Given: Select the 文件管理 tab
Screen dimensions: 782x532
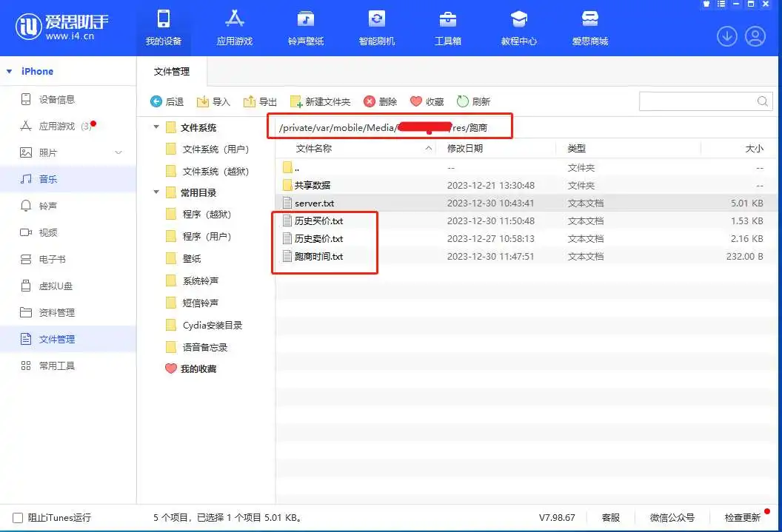Looking at the screenshot, I should [172, 72].
